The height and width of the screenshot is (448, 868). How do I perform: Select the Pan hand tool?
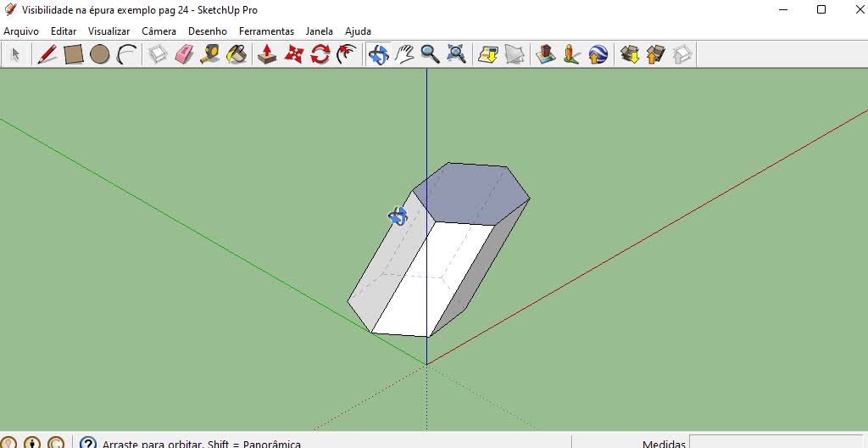404,54
